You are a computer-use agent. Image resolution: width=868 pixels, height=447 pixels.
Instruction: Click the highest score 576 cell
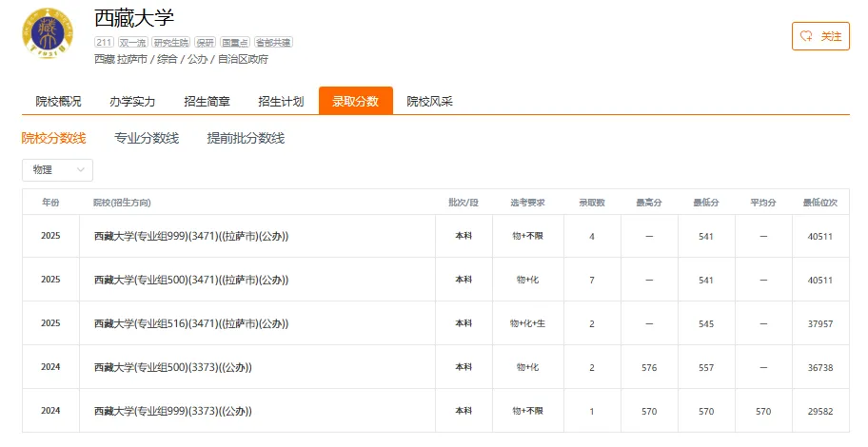point(649,368)
